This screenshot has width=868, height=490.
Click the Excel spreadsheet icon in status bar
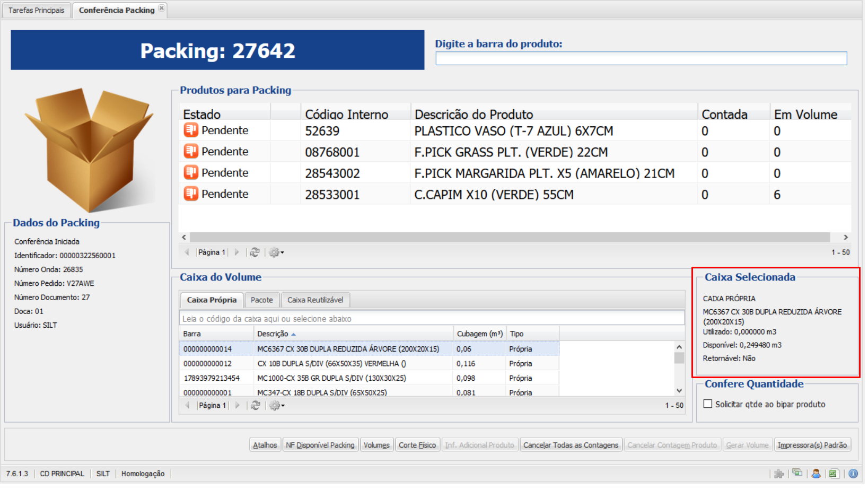click(834, 474)
